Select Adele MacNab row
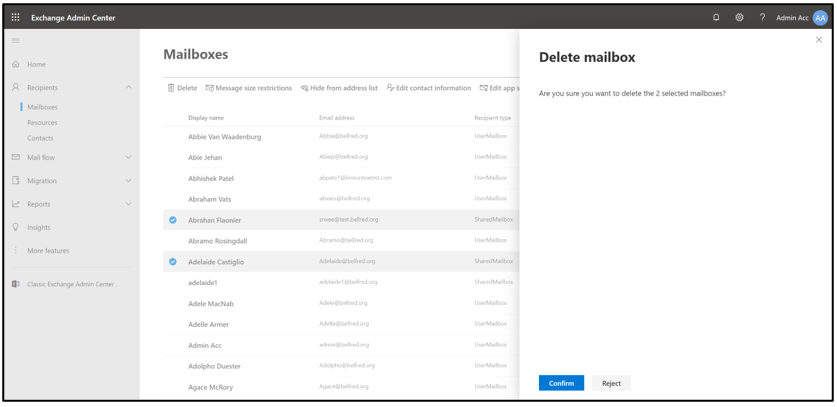 pos(341,303)
